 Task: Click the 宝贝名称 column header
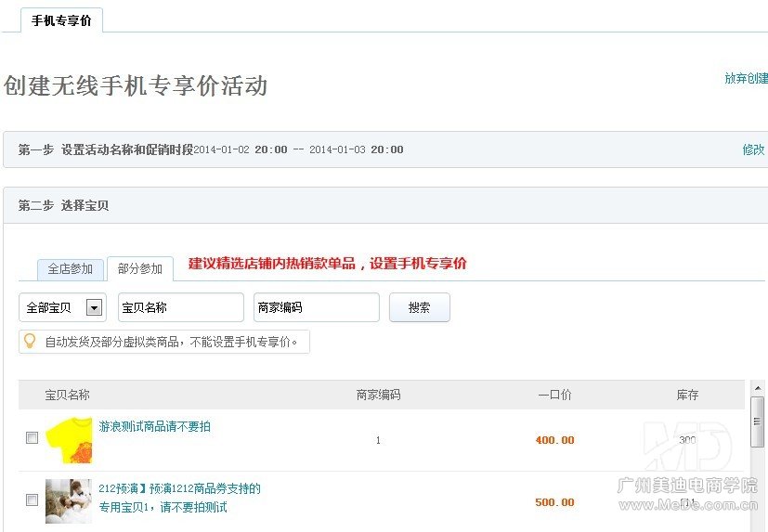(67, 395)
